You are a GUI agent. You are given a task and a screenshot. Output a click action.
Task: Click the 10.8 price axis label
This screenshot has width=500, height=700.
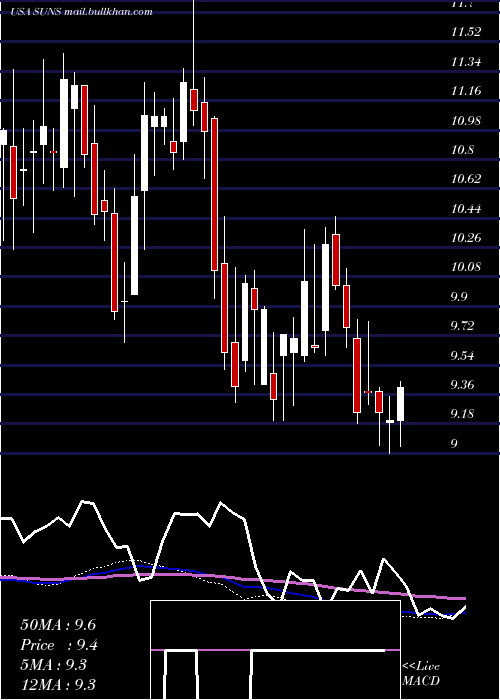point(462,150)
